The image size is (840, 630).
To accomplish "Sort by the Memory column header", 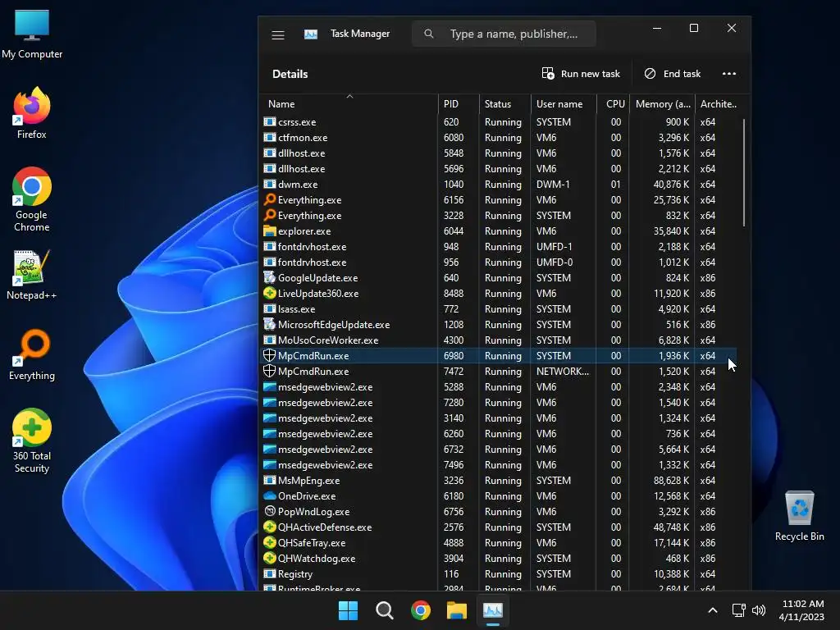I will click(x=663, y=104).
